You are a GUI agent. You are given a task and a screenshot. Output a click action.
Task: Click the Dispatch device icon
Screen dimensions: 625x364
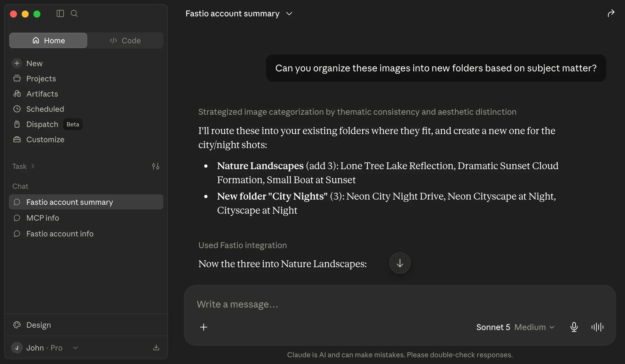tap(17, 124)
